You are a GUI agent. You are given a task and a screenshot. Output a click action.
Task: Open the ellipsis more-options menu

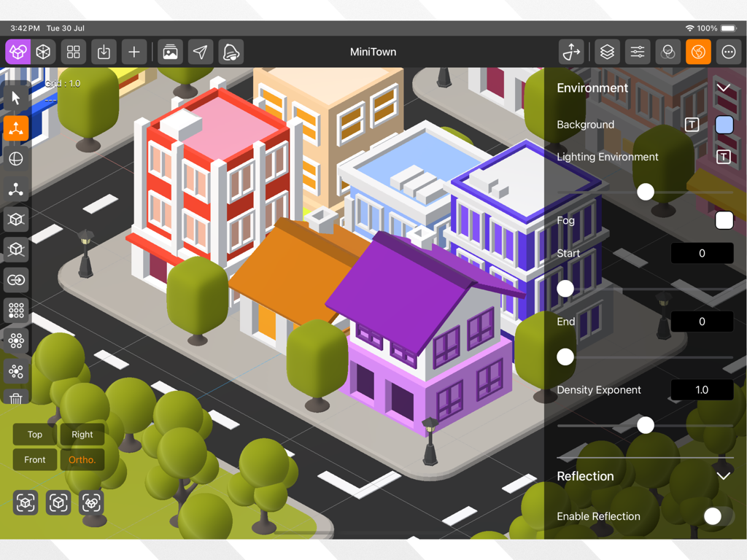tap(728, 52)
